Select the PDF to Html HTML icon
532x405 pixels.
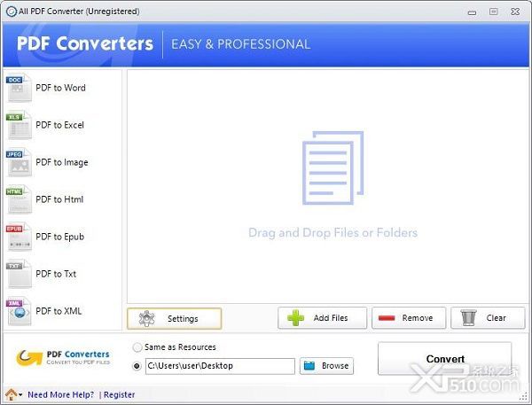tap(20, 199)
